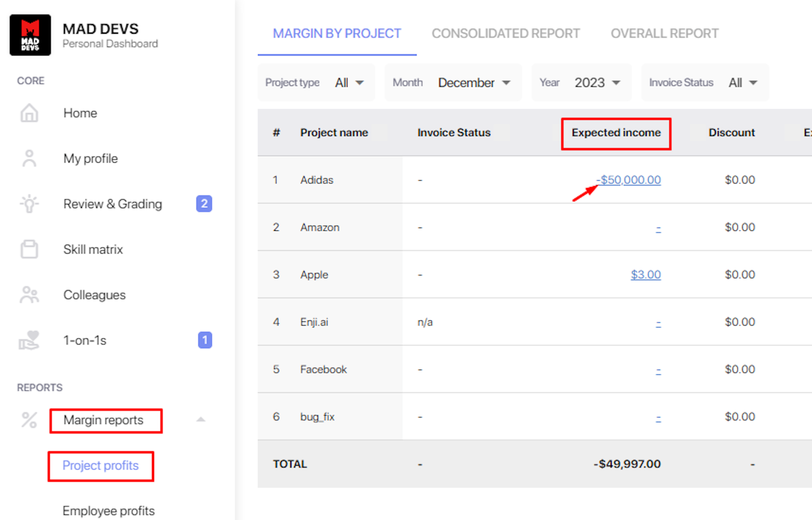The height and width of the screenshot is (520, 812).
Task: Click Apple discount $0.00 cell
Action: [740, 275]
